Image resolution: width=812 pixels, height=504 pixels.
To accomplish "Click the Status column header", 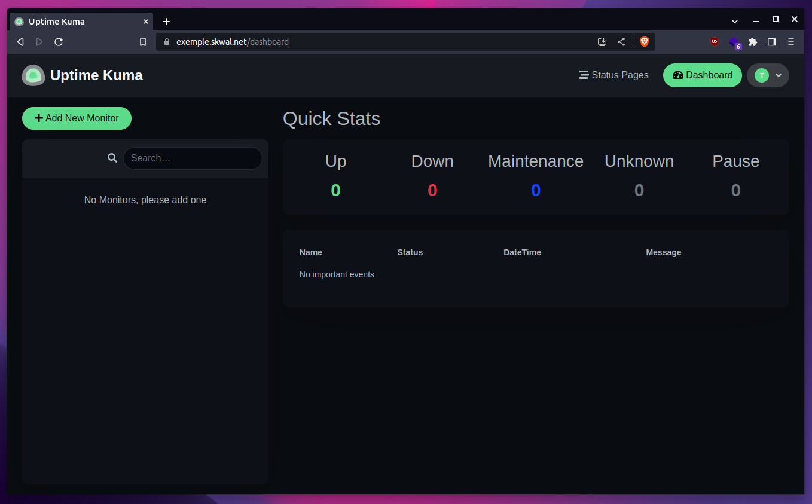I will (410, 252).
